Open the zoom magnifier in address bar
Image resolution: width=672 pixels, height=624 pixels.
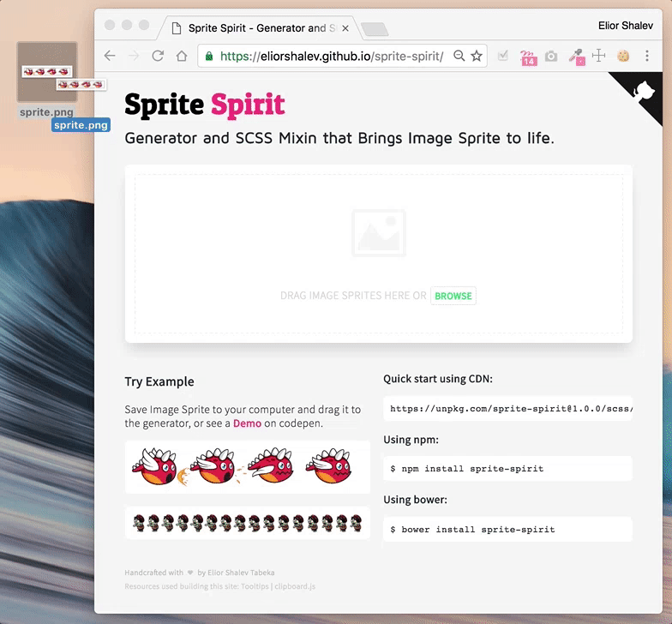459,56
